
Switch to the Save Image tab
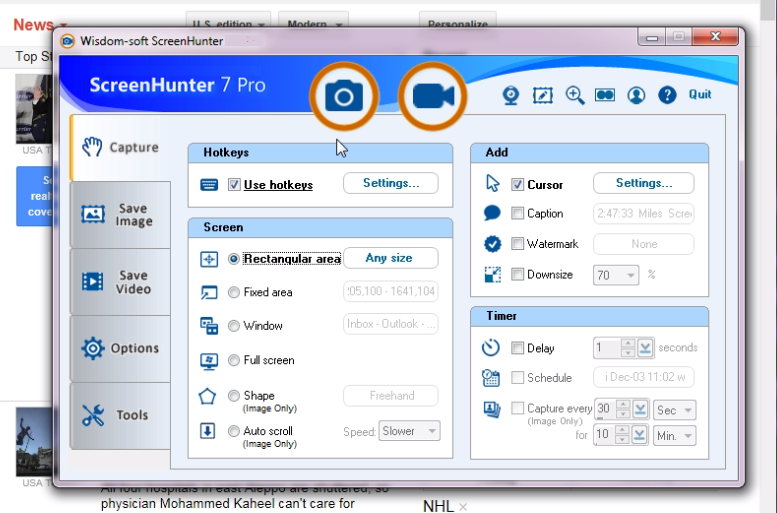[120, 215]
